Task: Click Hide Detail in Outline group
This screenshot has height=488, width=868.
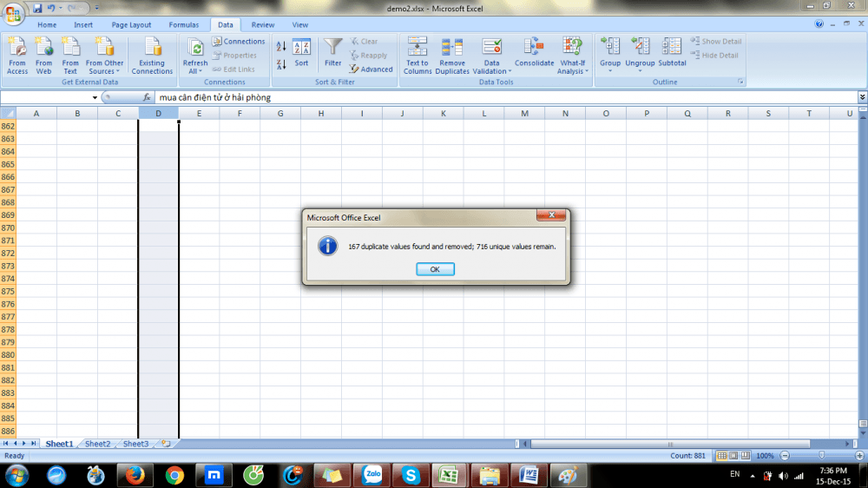Action: 714,56
